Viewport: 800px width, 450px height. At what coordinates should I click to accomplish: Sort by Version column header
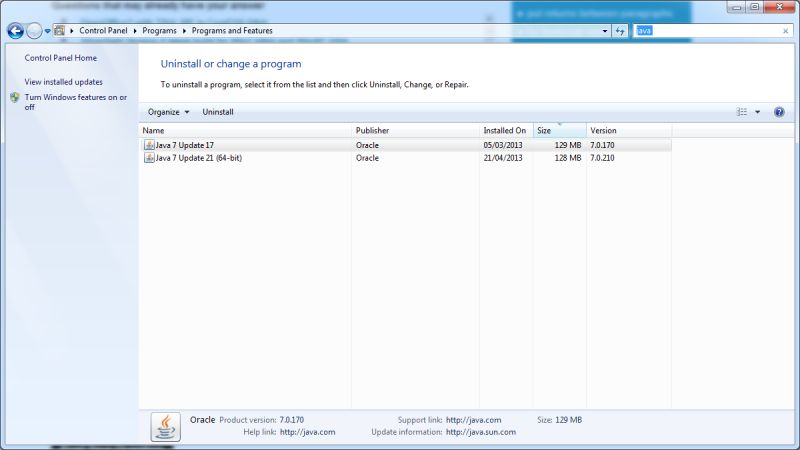(629, 131)
